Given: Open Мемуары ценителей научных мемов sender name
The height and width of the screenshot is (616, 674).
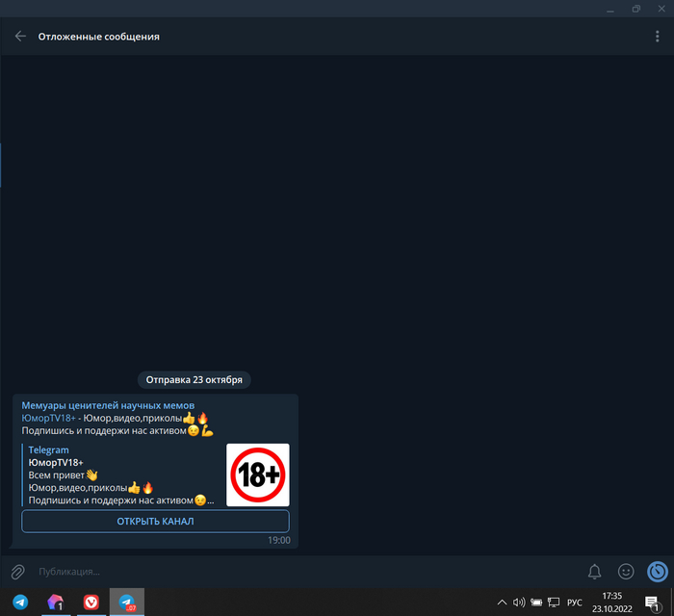Looking at the screenshot, I should click(108, 405).
